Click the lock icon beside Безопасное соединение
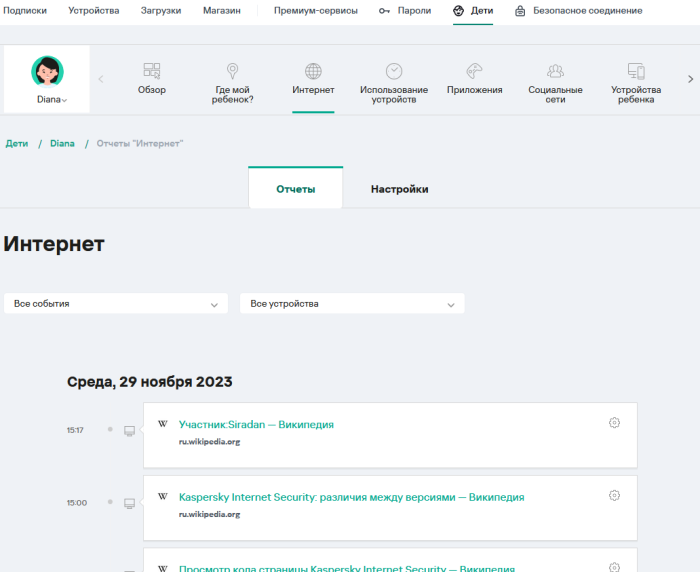The height and width of the screenshot is (572, 700). click(520, 11)
